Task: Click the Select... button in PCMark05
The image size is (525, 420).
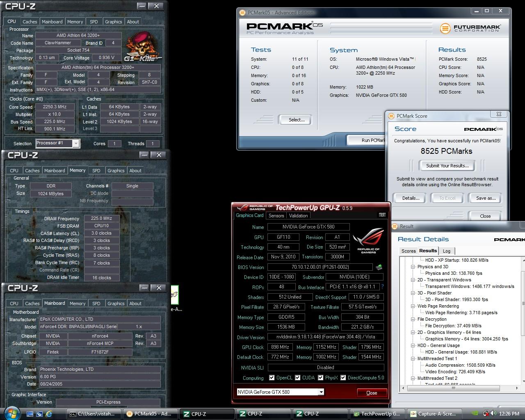Action: 296,120
